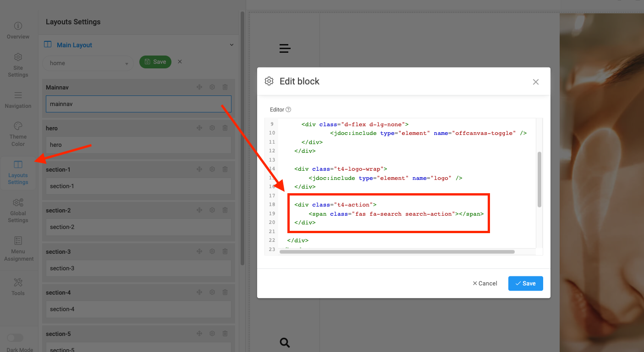Screen dimensions: 644x352
Task: Click the hamburger menu icon in preview
Action: click(x=285, y=48)
